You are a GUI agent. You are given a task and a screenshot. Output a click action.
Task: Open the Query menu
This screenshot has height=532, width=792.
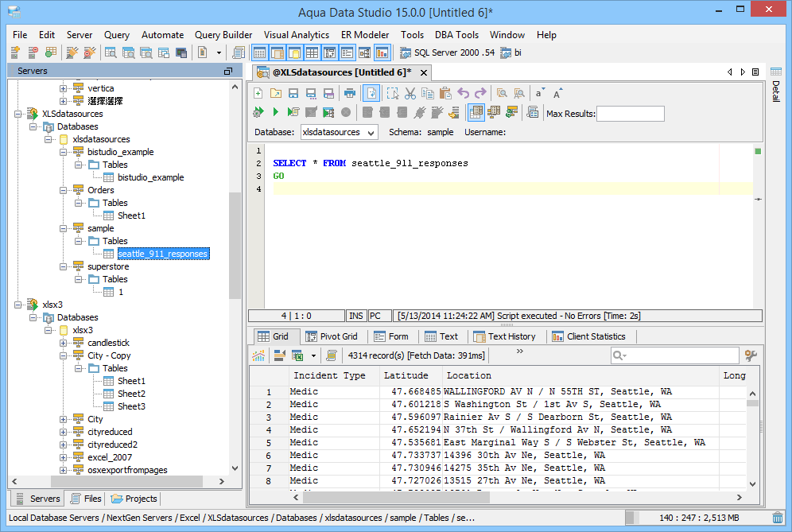pos(117,35)
